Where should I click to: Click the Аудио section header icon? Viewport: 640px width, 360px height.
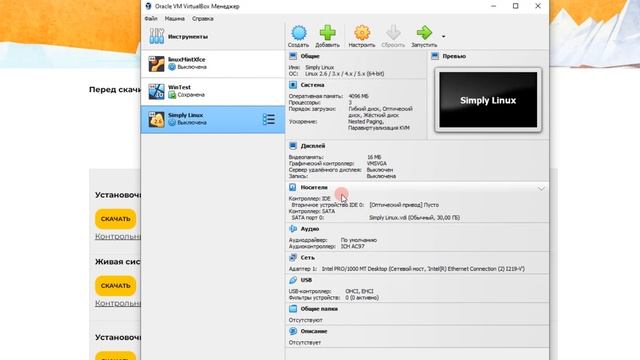coord(293,229)
